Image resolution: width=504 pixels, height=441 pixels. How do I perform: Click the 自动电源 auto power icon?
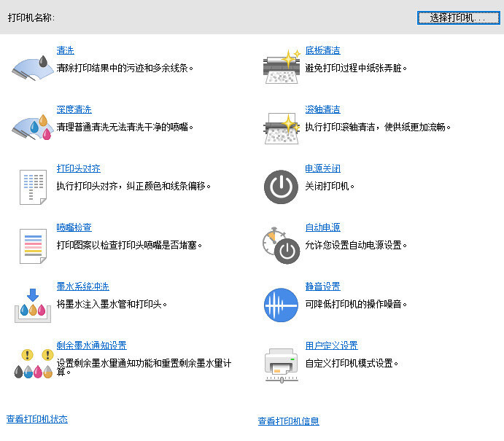coord(282,245)
